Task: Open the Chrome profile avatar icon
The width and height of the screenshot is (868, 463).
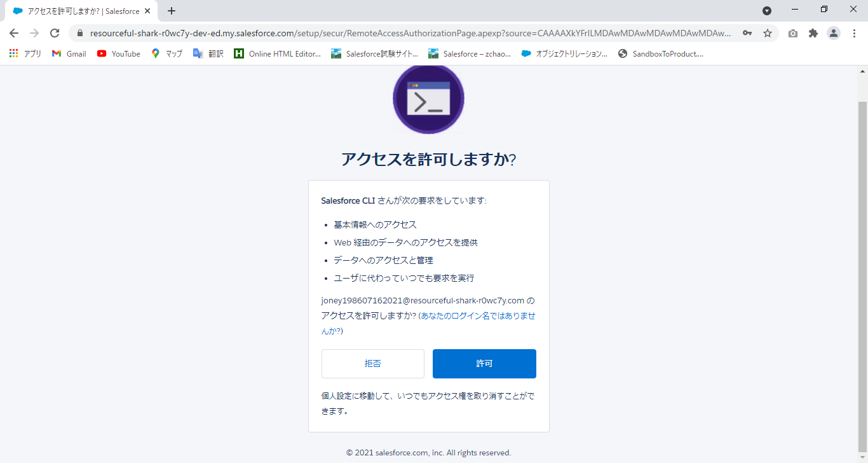Action: point(834,33)
